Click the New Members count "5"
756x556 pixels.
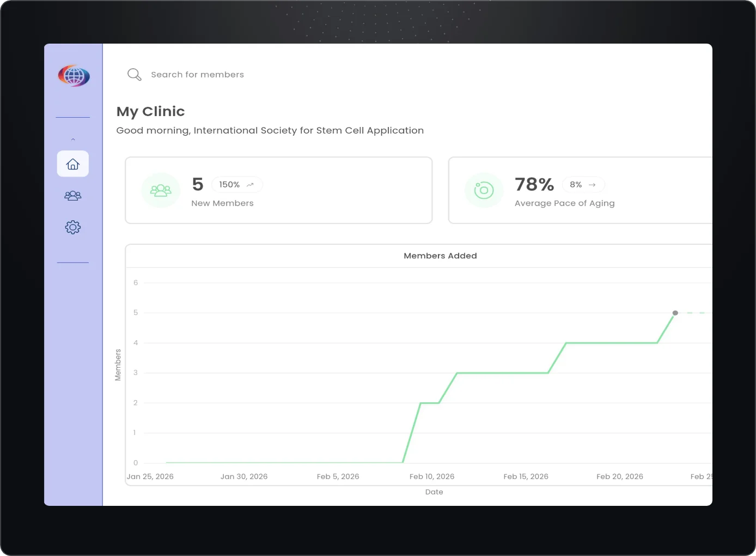[x=198, y=184]
